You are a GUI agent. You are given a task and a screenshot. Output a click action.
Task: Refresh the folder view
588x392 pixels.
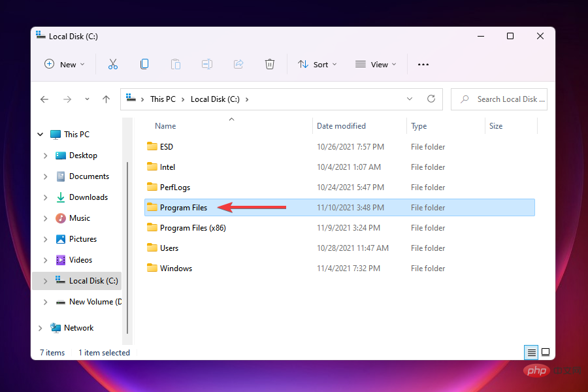tap(431, 99)
